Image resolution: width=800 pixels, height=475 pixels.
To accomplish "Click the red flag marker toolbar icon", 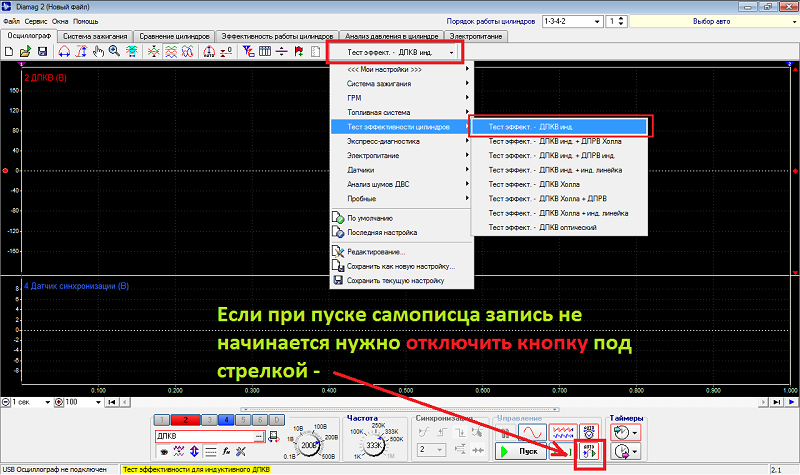I will pyautogui.click(x=299, y=52).
